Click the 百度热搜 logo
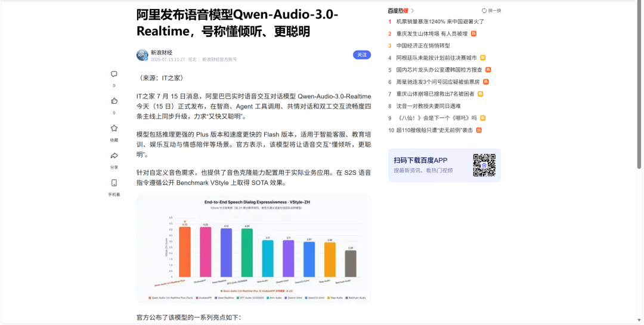Screen dimensions: 644x325 [398, 11]
